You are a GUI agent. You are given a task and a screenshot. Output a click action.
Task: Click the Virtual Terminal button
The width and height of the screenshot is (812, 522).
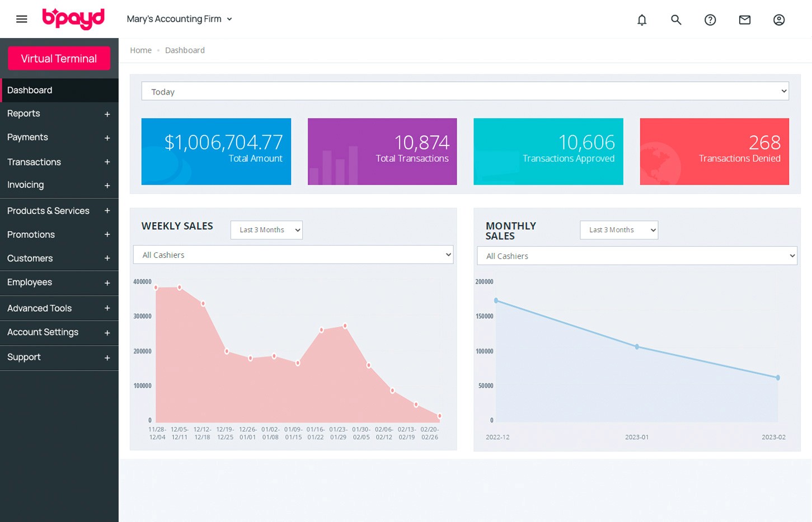tap(59, 58)
